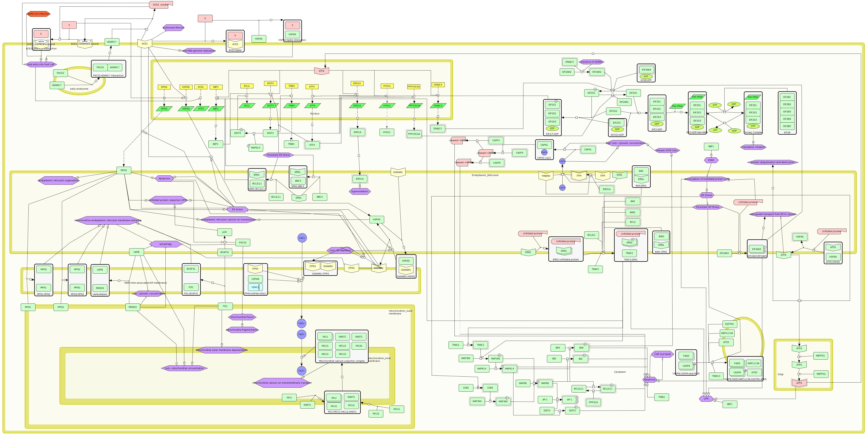Viewport: 868px width, 435px height.
Task: Click mitochondrial outer membrane depolarization node
Action: coord(222,350)
